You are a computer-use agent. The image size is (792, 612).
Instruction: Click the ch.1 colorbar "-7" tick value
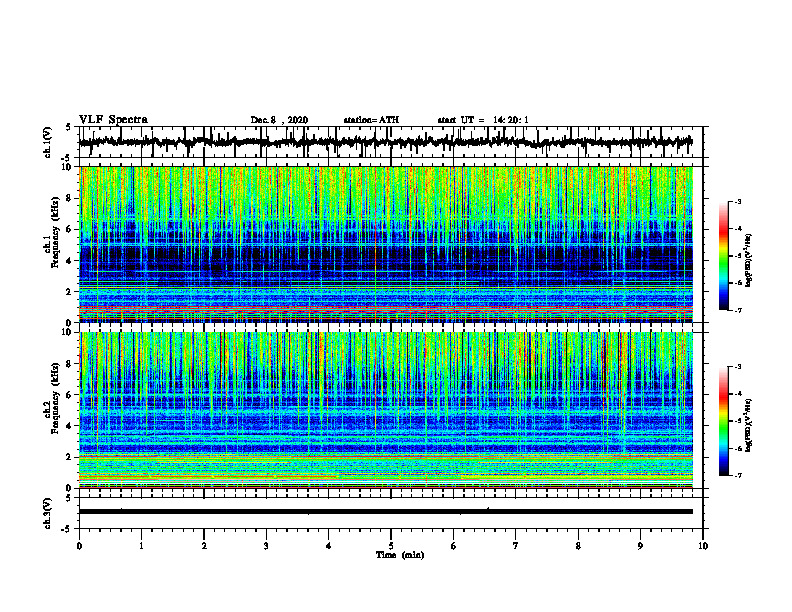click(737, 310)
